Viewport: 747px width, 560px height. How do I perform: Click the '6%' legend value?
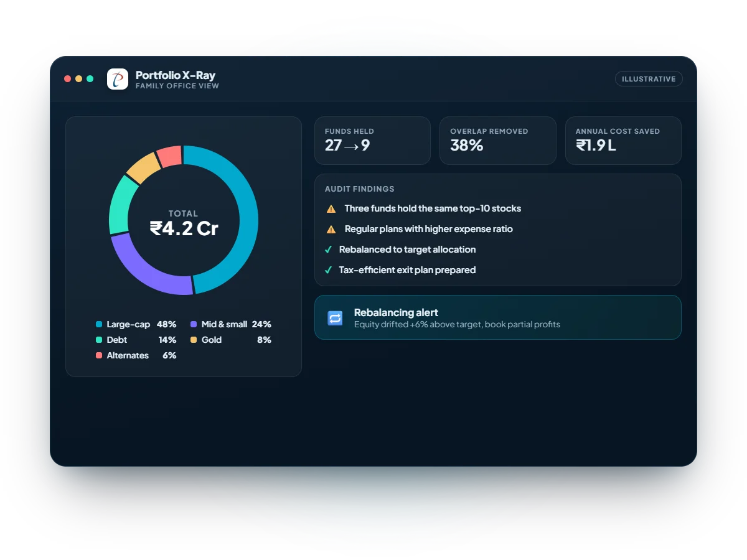(x=169, y=355)
